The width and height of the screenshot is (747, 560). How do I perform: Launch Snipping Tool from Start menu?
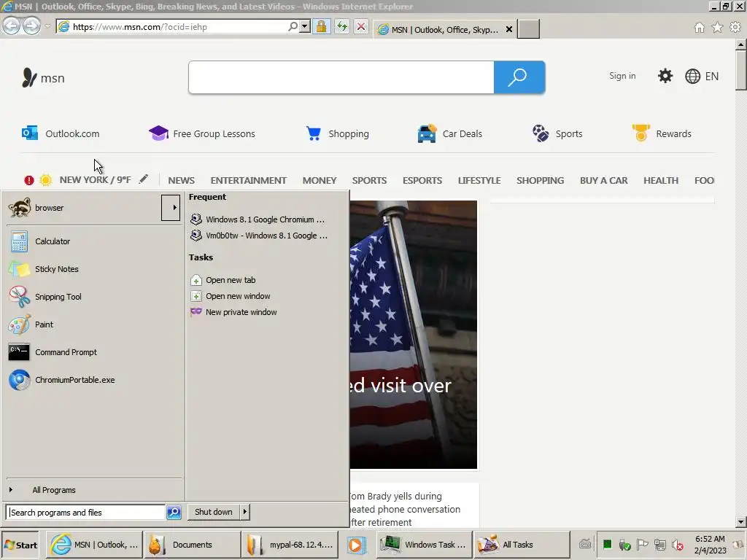(x=94, y=297)
